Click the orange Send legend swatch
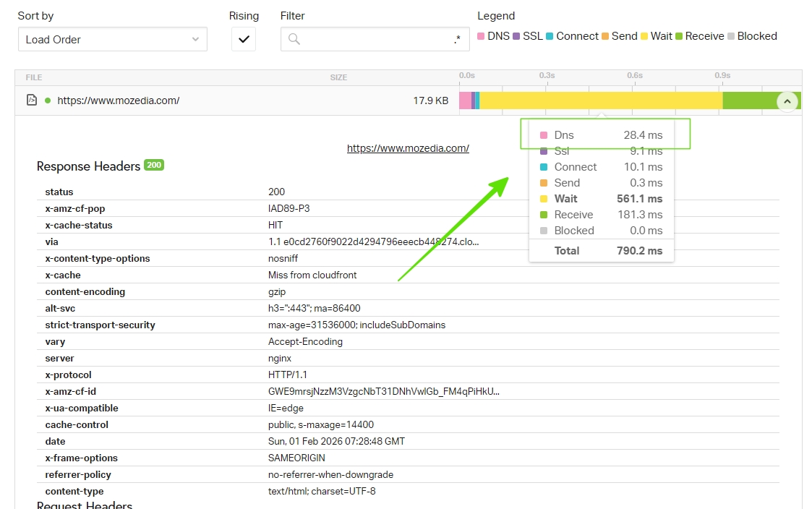Viewport: 812px width, 509px height. tap(606, 36)
